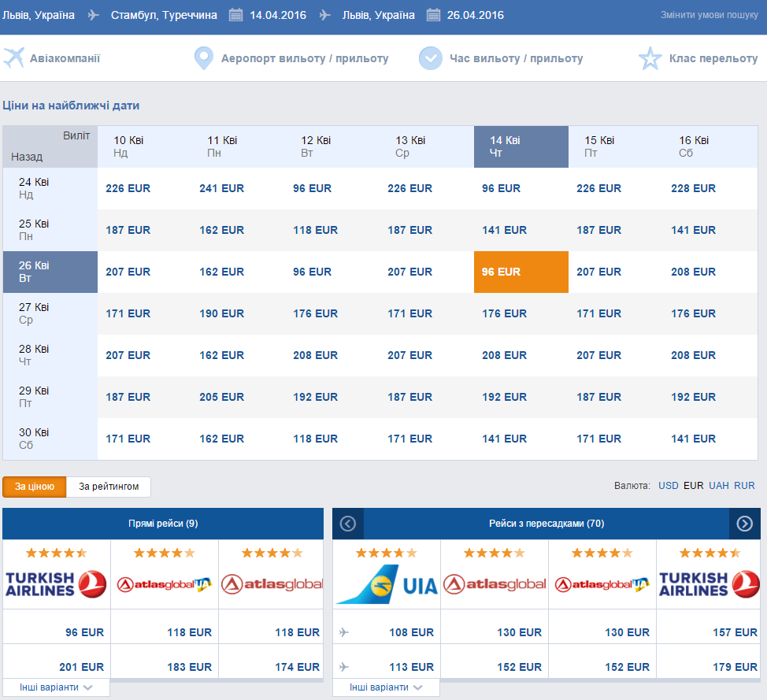Expand Інші варіанти under direct flights
The width and height of the screenshot is (767, 700).
[56, 687]
